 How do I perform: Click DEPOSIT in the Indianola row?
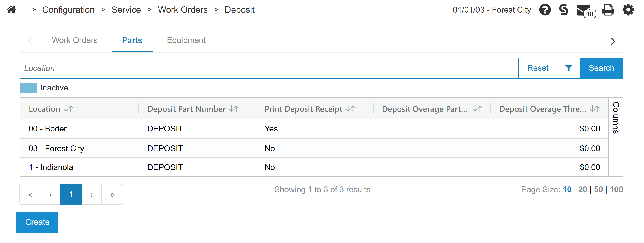pos(165,167)
